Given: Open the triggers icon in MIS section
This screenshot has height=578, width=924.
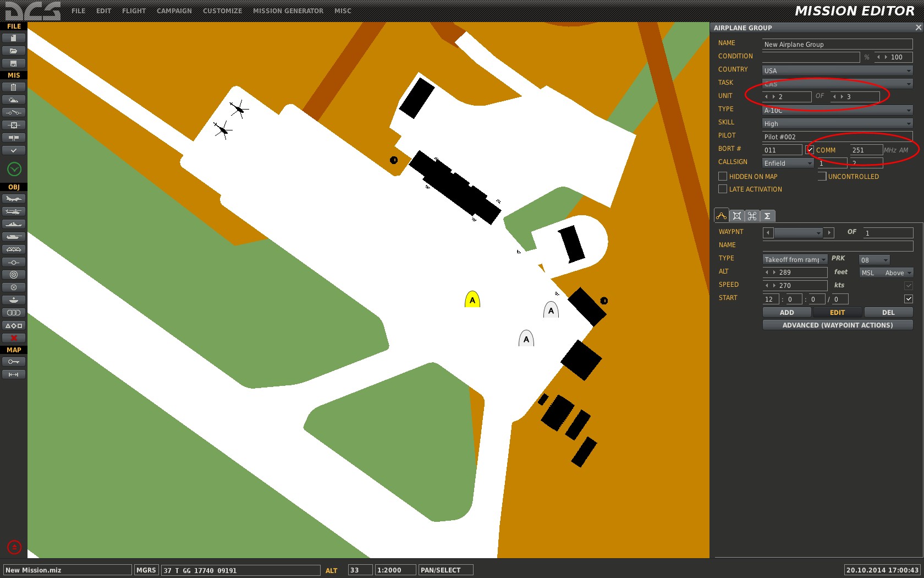Looking at the screenshot, I should click(x=14, y=112).
